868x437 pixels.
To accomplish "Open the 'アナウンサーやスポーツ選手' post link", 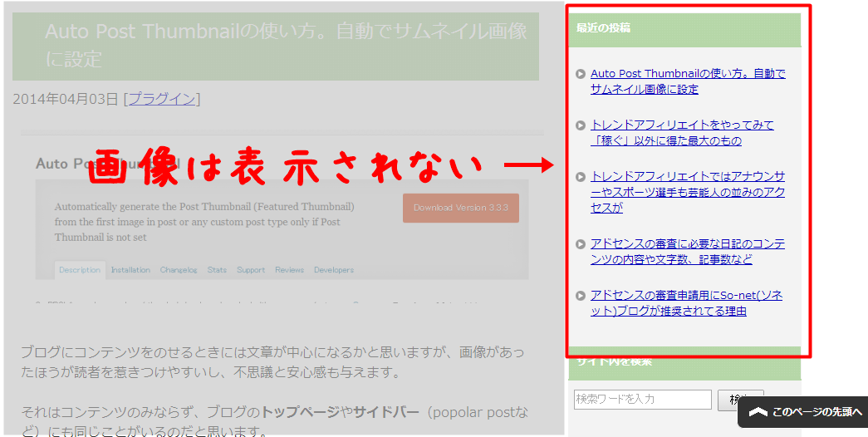I will click(688, 192).
